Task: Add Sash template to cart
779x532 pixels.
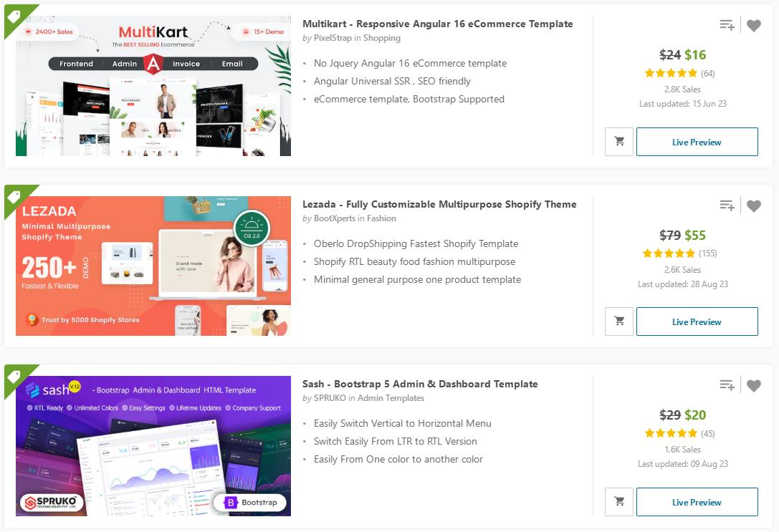Action: click(619, 502)
